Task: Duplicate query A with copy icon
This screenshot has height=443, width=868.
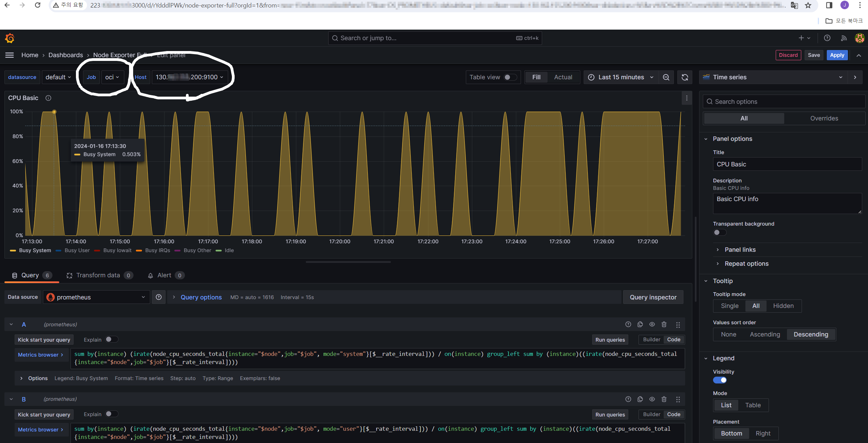Action: pyautogui.click(x=640, y=324)
